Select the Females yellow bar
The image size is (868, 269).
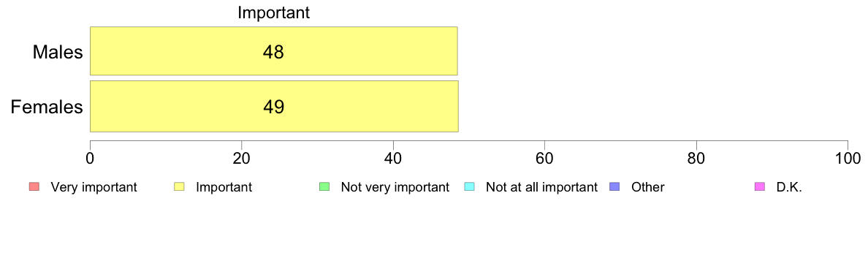274,106
